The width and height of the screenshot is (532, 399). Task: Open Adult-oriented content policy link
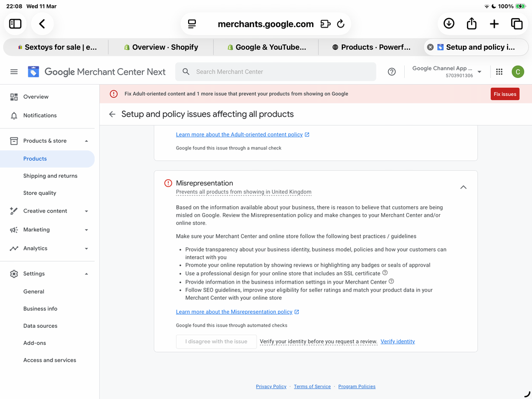pos(242,135)
